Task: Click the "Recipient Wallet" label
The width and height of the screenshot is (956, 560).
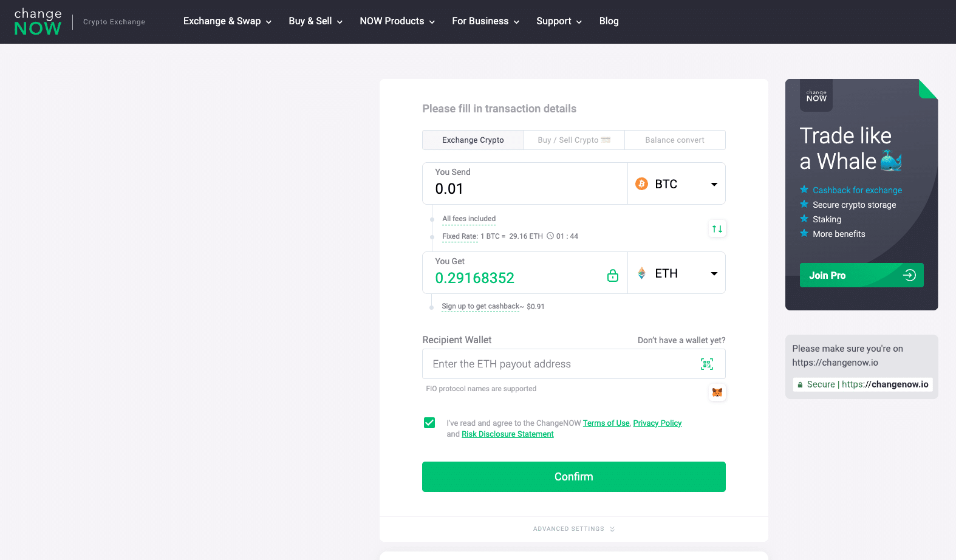Action: (x=457, y=340)
